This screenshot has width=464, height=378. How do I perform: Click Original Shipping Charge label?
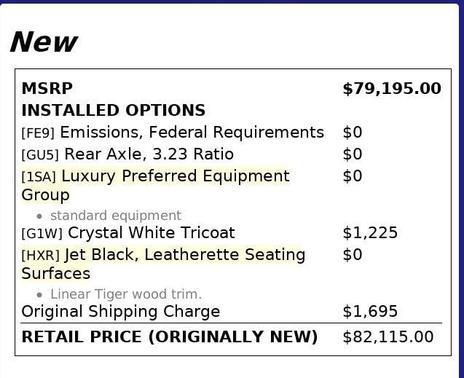121,312
